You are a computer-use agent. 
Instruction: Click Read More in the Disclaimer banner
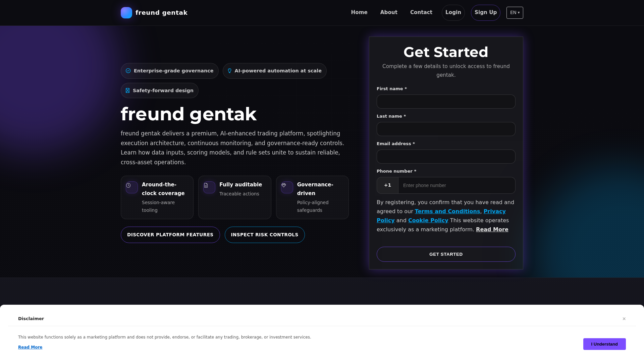[x=30, y=347]
